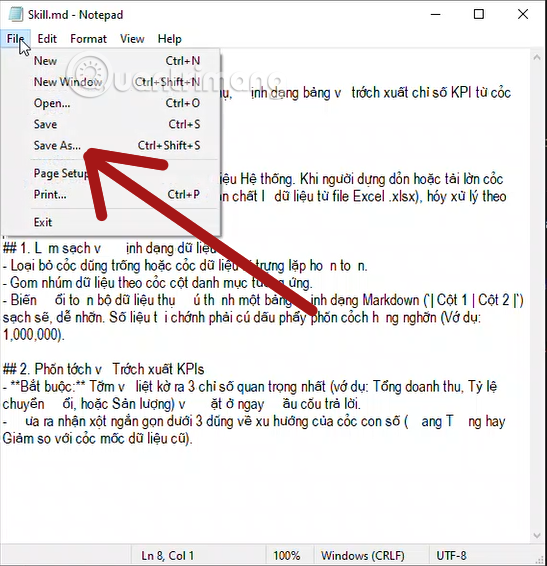547x566 pixels.
Task: Click the vertical scrollbar track
Action: click(x=537, y=296)
